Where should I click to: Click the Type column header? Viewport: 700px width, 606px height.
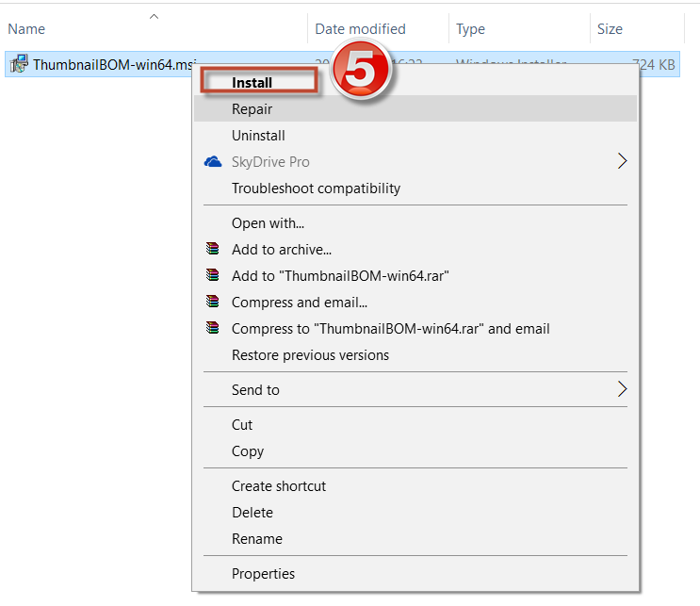(470, 29)
